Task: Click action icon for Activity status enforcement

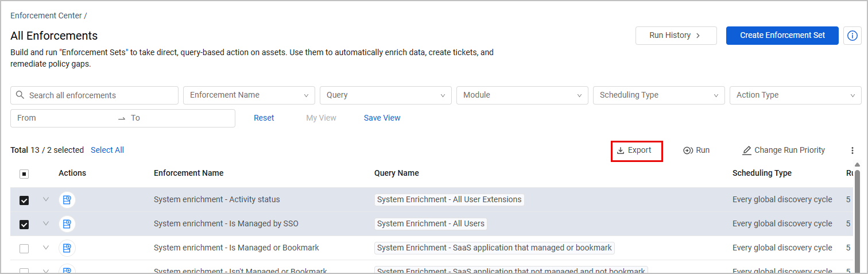Action: coord(67,200)
